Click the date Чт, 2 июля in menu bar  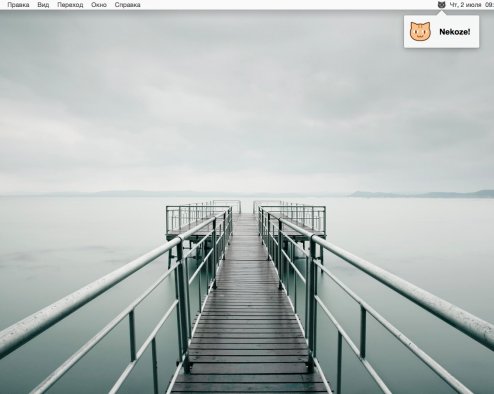(465, 5)
